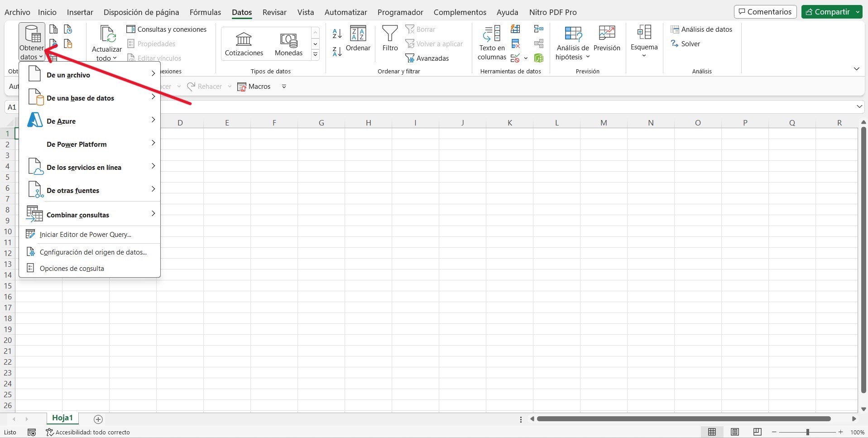Viewport: 868px width, 438px height.
Task: Click the horizontal scrollbar
Action: pos(684,419)
